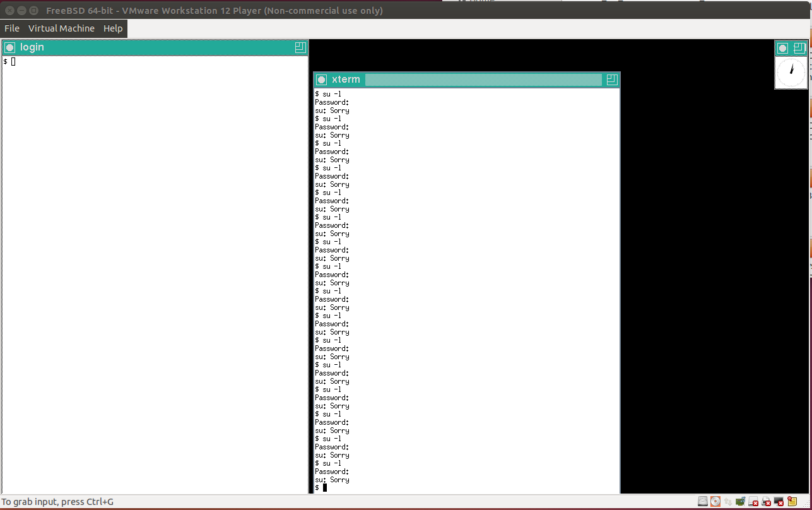Screen dimensions: 812x510
Task: Open the Help menu
Action: click(113, 28)
